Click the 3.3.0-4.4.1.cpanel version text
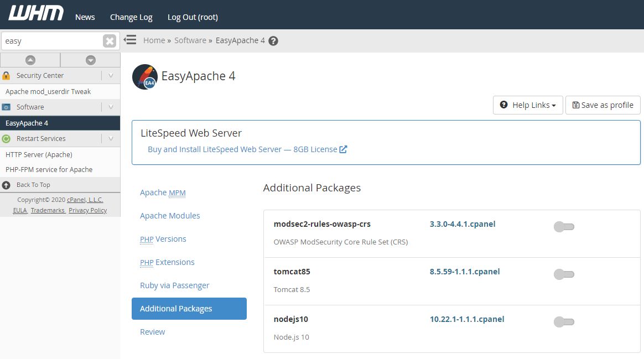This screenshot has height=359, width=644. tap(463, 224)
